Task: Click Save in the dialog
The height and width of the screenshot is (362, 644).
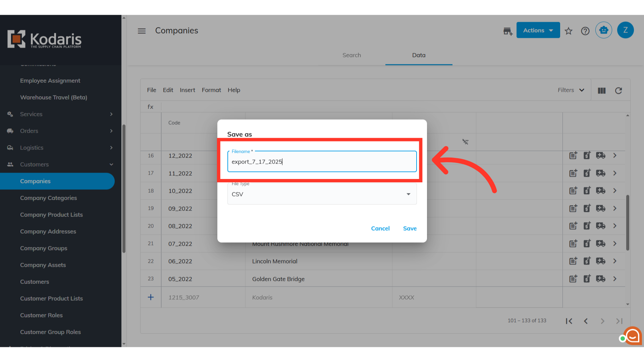Action: coord(410,228)
